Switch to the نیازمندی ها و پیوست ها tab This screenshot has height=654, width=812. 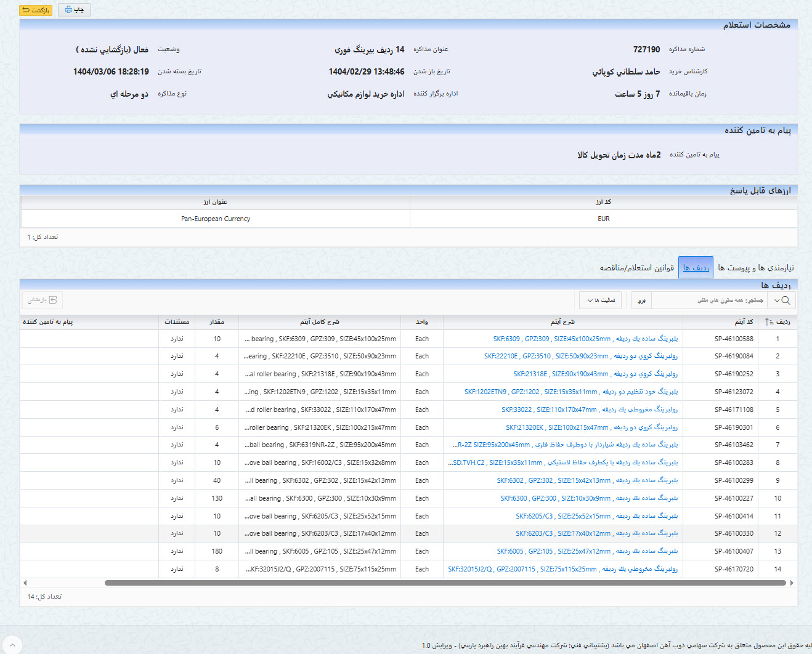click(755, 267)
